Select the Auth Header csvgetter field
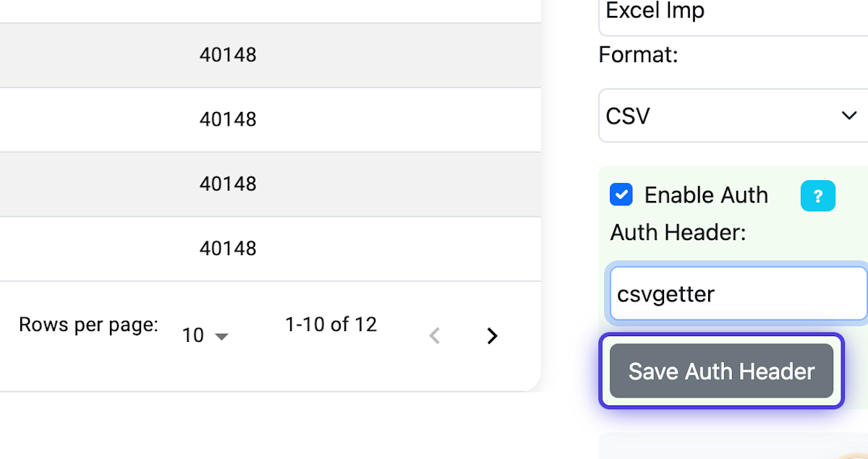The image size is (868, 459). pos(736,293)
